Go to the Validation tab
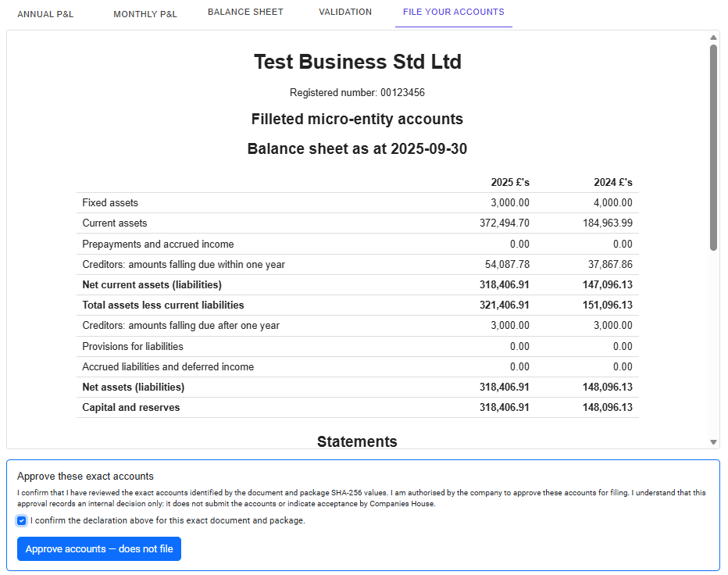The image size is (728, 575). coord(345,12)
